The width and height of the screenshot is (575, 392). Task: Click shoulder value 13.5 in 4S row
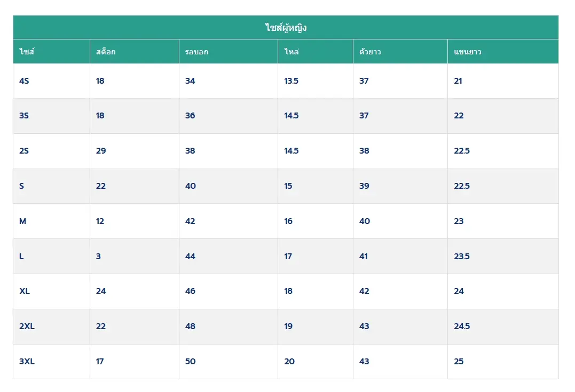291,81
